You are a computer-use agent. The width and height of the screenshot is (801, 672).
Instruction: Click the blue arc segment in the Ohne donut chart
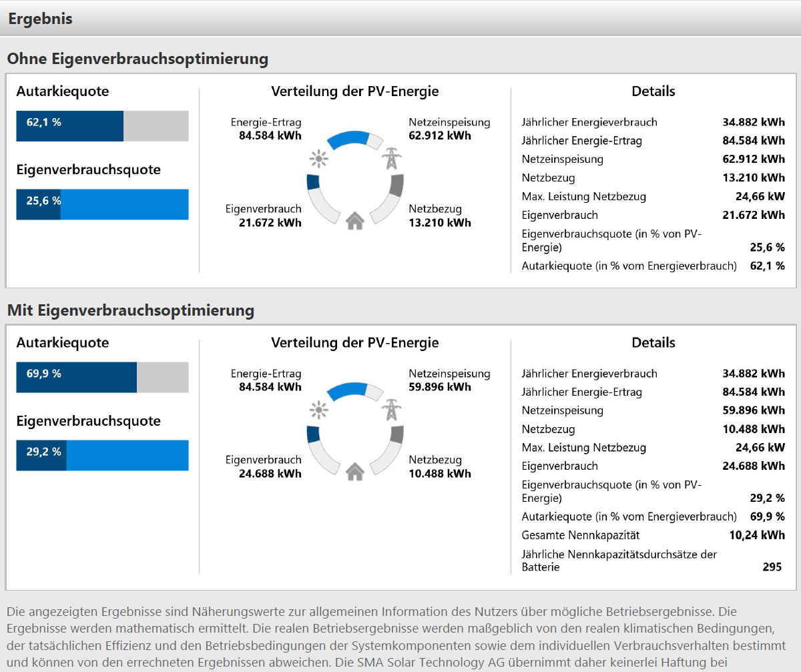[x=348, y=139]
